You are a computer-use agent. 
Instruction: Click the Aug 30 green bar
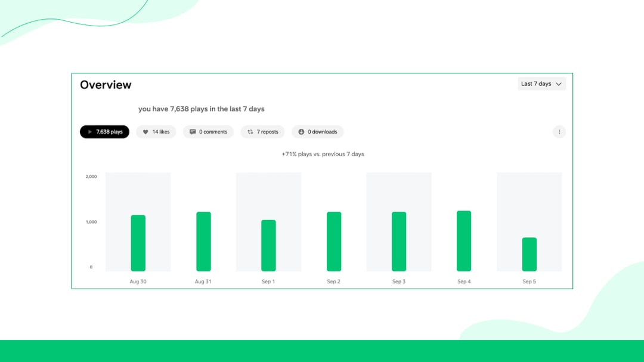(x=138, y=243)
